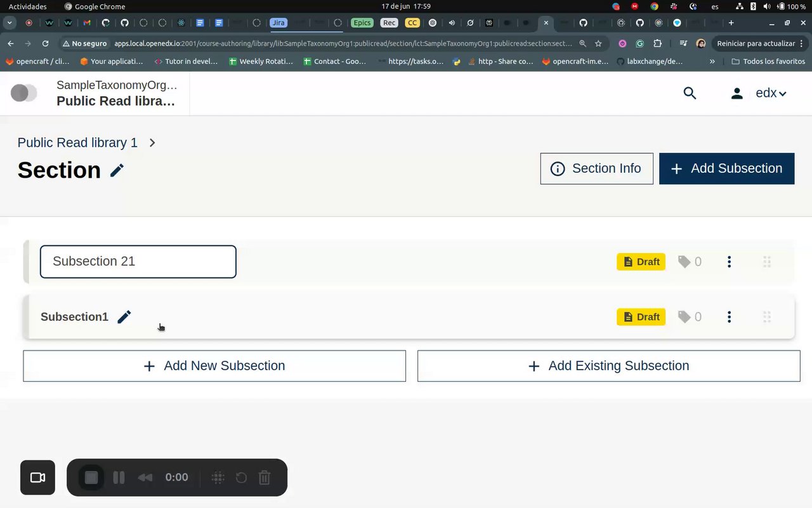
Task: Bookmark this page with the star icon
Action: 598,44
